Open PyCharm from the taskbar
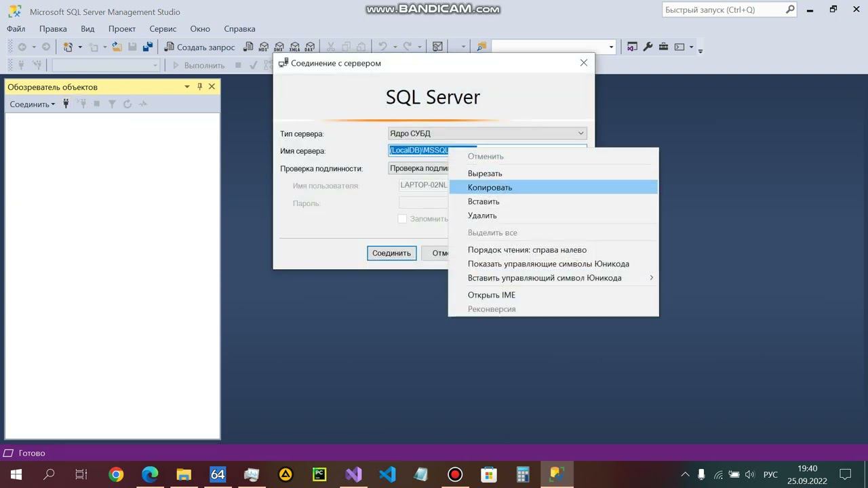 (x=319, y=474)
